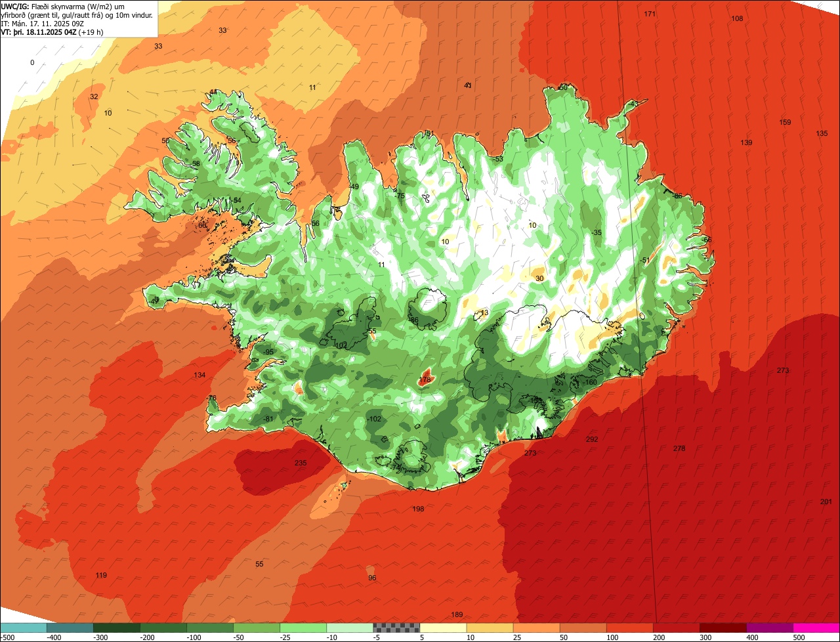Click the flux value 134 on the map
The height and width of the screenshot is (642, 840).
click(199, 375)
